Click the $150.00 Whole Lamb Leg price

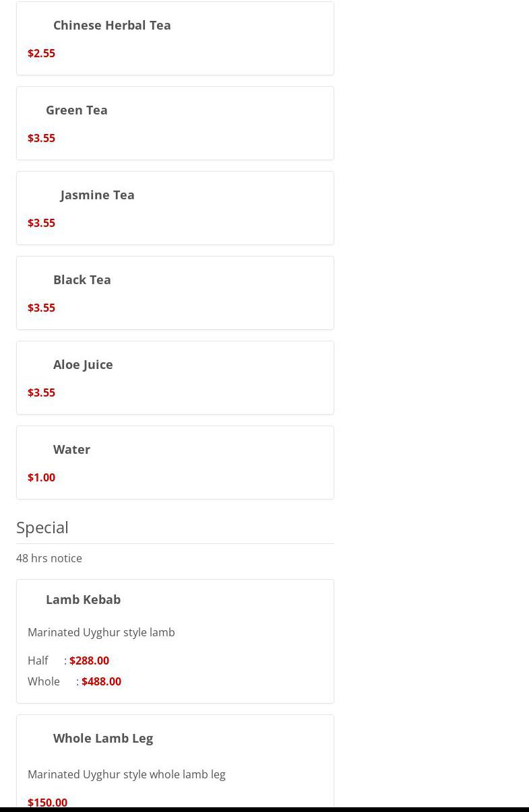[47, 802]
